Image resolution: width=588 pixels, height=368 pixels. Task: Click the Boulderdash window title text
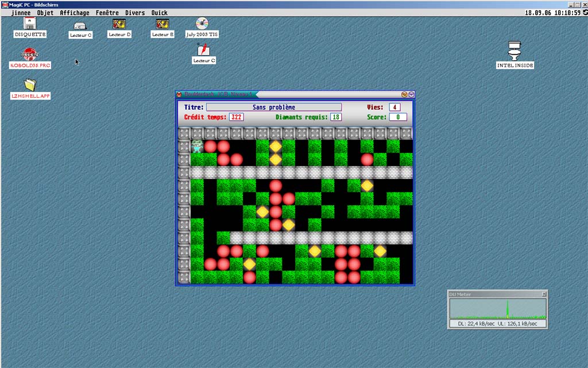tap(218, 94)
